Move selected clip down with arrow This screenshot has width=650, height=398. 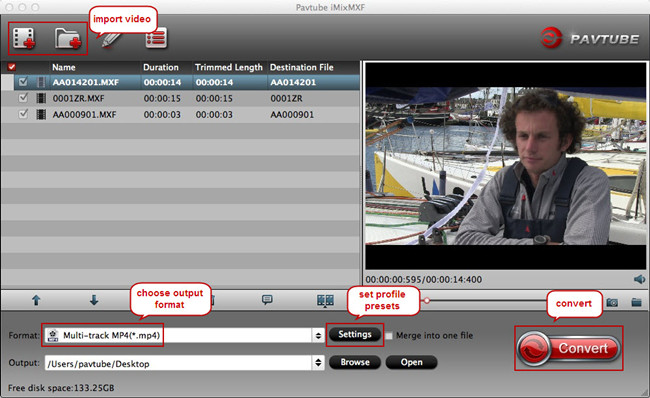(x=94, y=300)
